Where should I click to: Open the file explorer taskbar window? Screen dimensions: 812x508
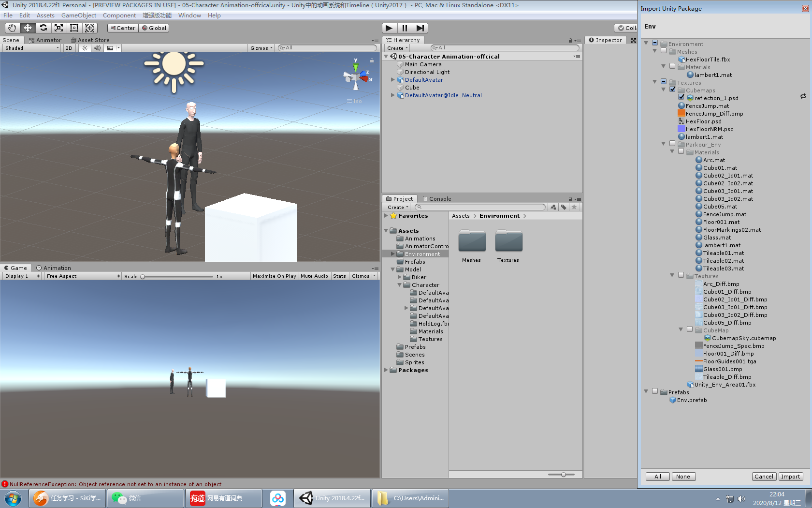tap(410, 498)
